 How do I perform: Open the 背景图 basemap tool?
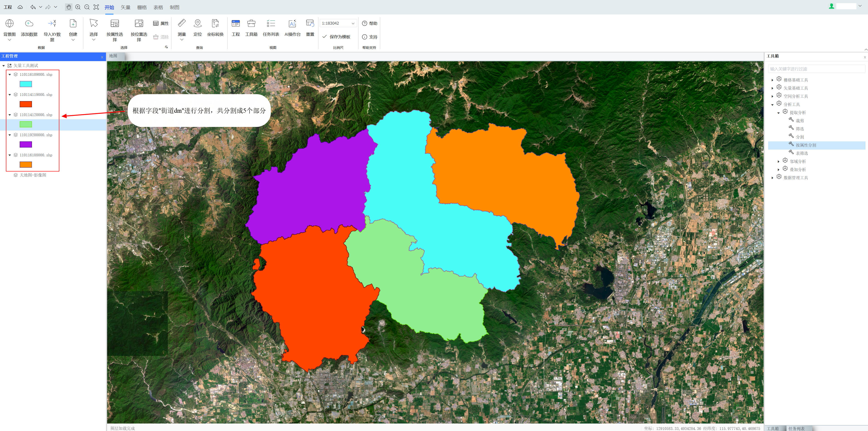pyautogui.click(x=10, y=24)
